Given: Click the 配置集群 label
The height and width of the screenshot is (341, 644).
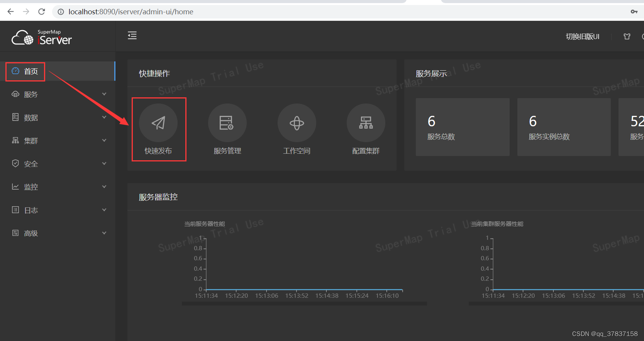Looking at the screenshot, I should tap(366, 151).
